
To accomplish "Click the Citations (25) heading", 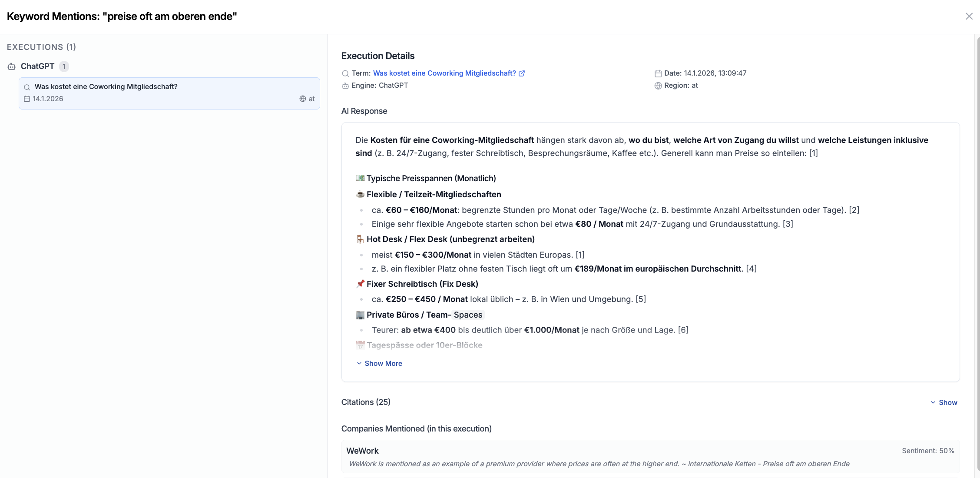I will [366, 402].
